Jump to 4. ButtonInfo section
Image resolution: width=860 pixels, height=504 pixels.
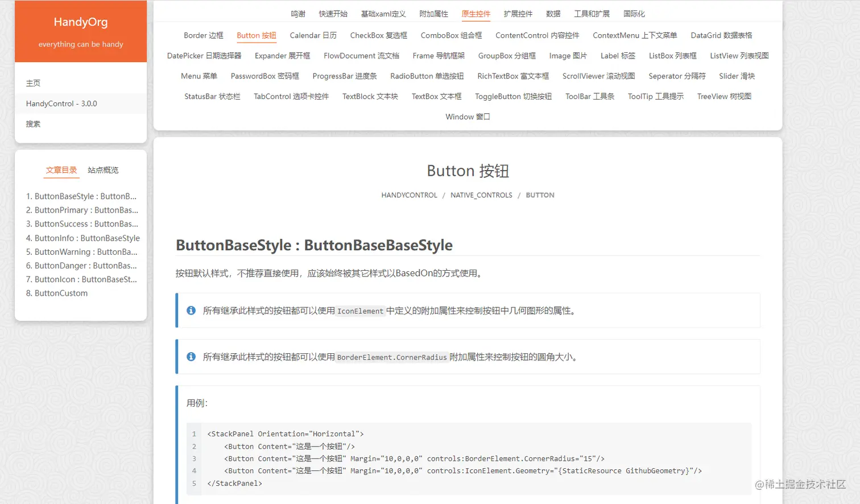tap(83, 238)
